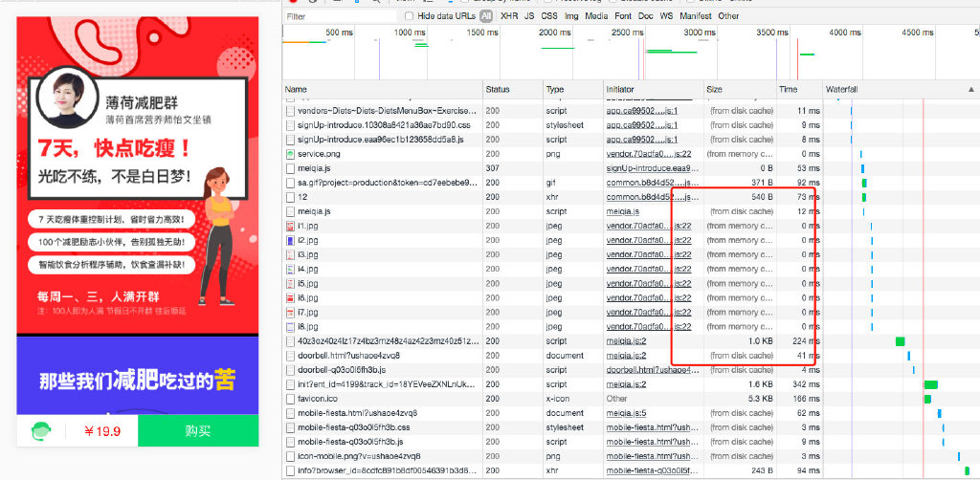Click the file icon beside service.png
The width and height of the screenshot is (980, 480).
[290, 154]
